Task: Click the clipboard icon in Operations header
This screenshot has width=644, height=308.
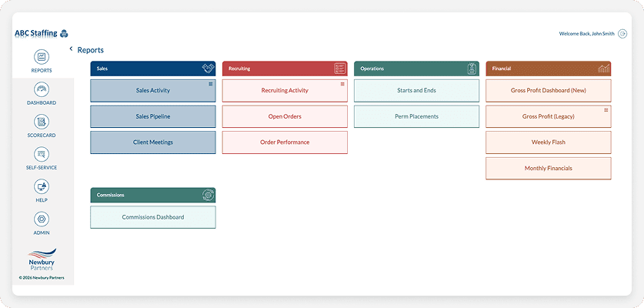Action: (472, 69)
